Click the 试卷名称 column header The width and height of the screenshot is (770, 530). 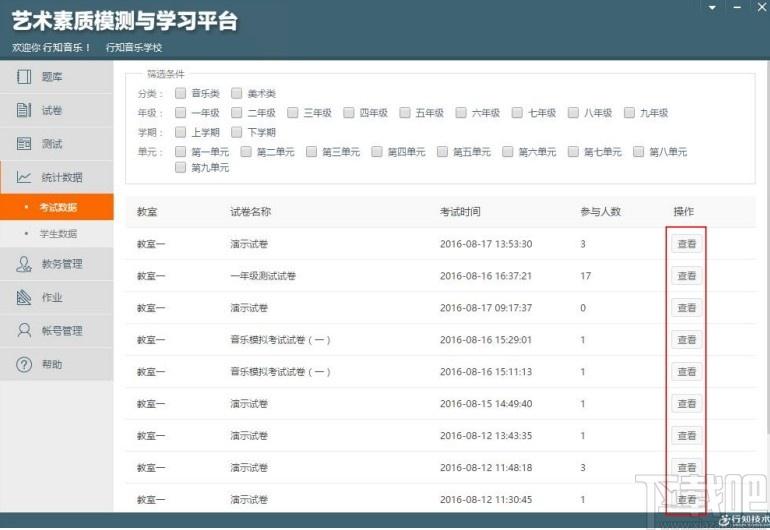click(x=250, y=212)
